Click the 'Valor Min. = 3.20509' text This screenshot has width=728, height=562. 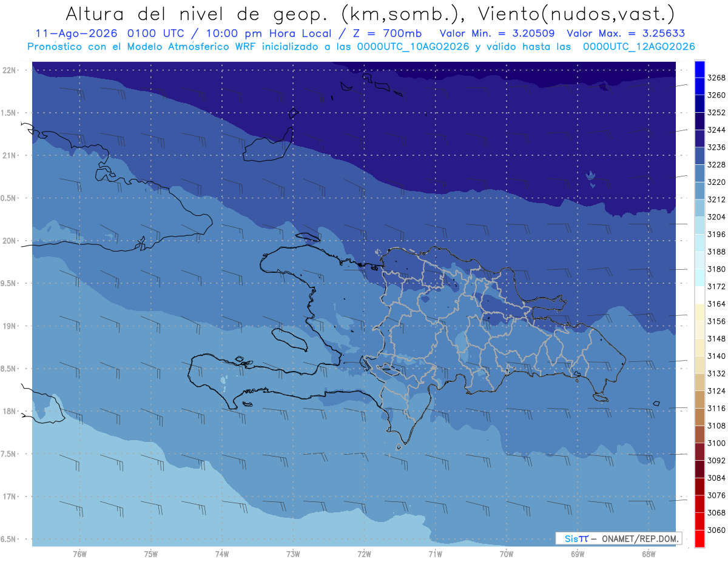click(497, 33)
